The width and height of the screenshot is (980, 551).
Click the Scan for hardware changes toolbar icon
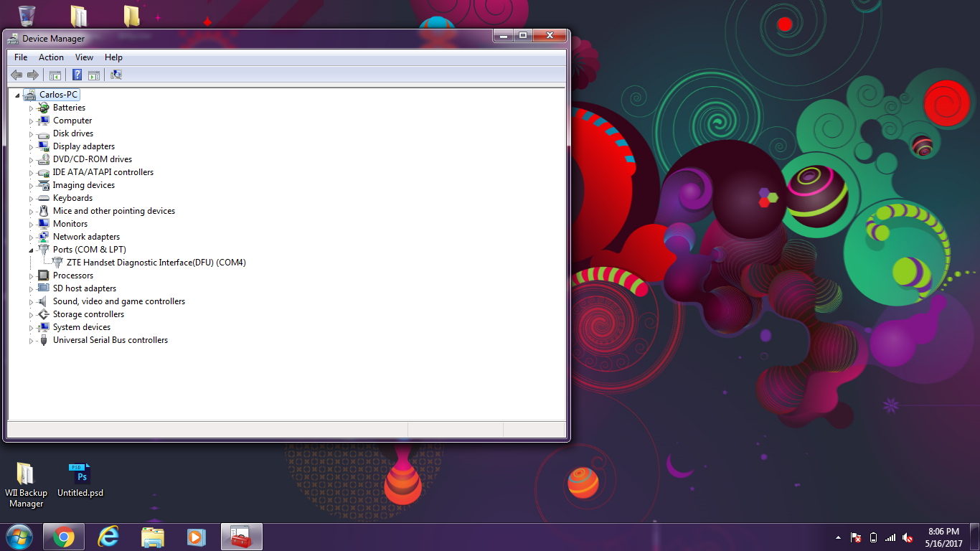(x=116, y=75)
